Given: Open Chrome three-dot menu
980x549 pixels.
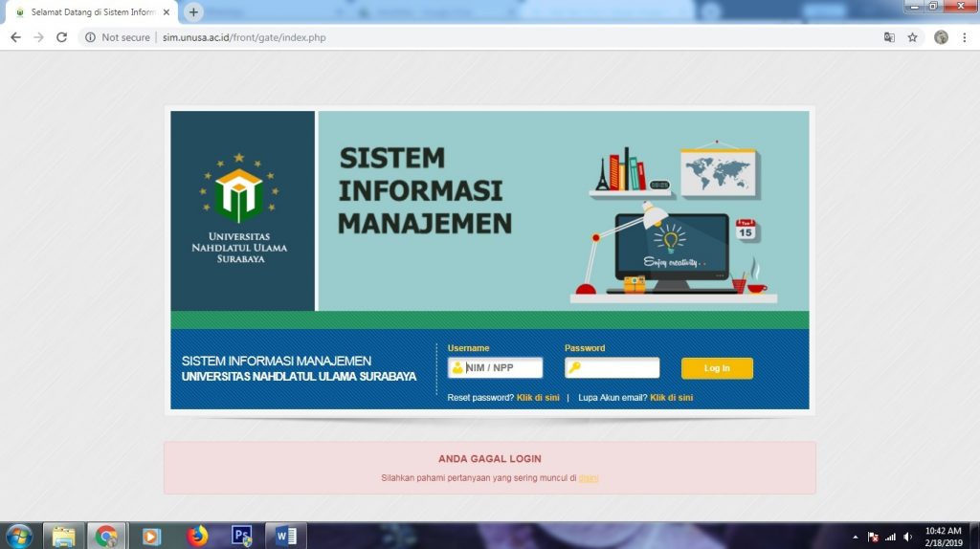Looking at the screenshot, I should click(x=965, y=37).
